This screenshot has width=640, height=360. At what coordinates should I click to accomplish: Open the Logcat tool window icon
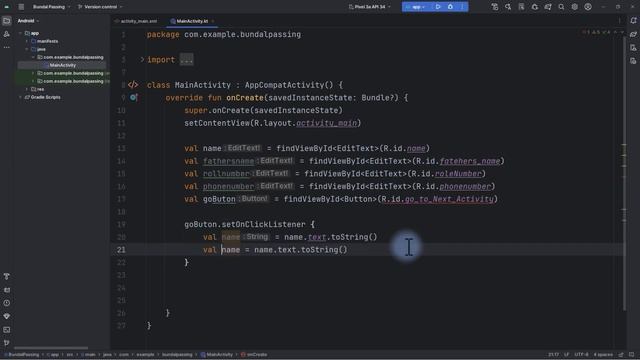tap(7, 290)
